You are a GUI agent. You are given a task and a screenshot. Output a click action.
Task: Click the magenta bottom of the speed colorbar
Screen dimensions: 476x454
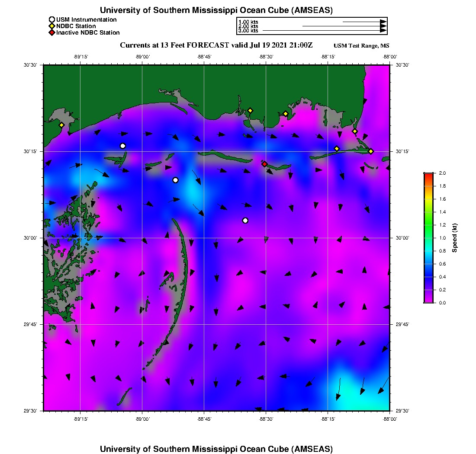(428, 301)
